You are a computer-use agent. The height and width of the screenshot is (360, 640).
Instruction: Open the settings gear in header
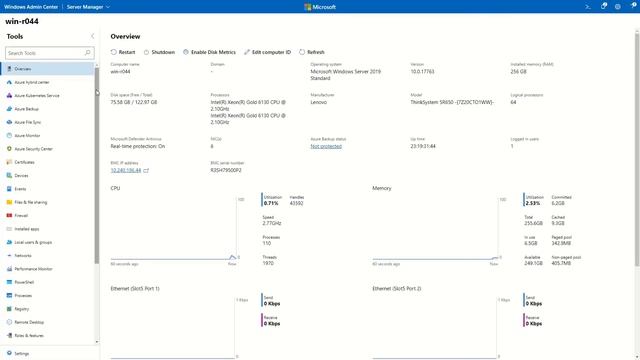pos(618,7)
